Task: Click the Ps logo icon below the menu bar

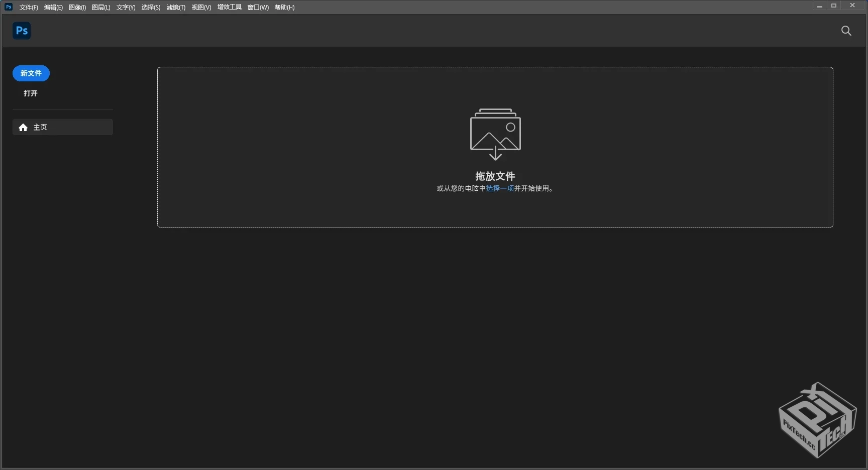Action: pyautogui.click(x=21, y=31)
